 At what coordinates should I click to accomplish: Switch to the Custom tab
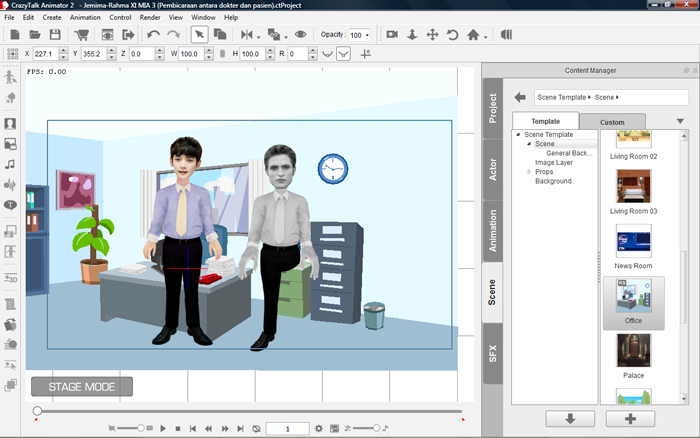tap(612, 121)
